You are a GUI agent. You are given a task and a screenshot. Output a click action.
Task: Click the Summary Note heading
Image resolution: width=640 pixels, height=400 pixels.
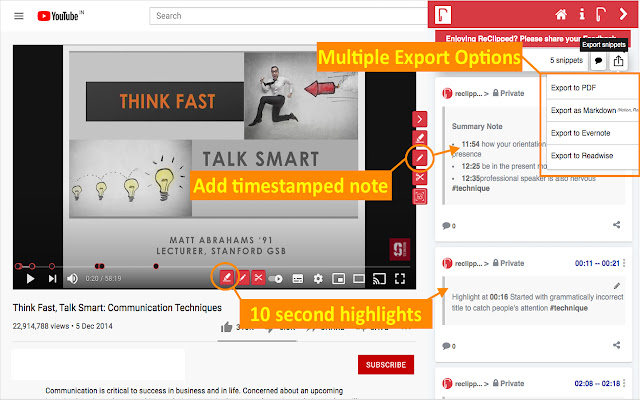click(x=477, y=127)
